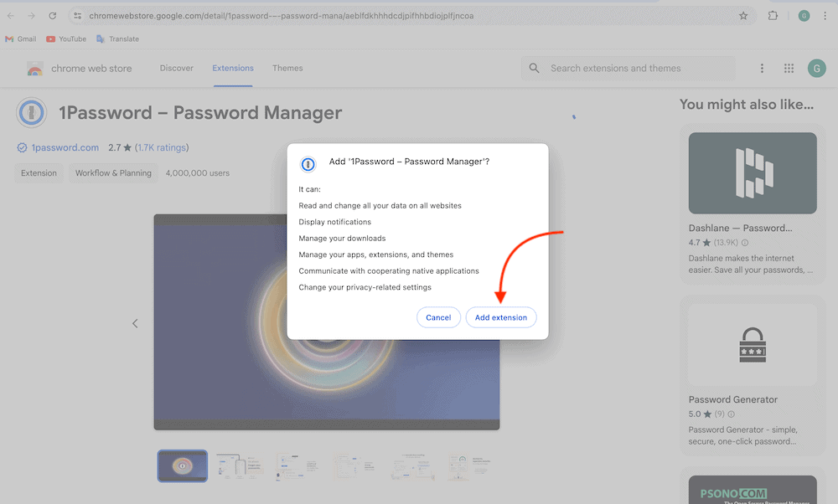Click the 4,000,000 users text
Image resolution: width=838 pixels, height=504 pixels.
(x=198, y=173)
